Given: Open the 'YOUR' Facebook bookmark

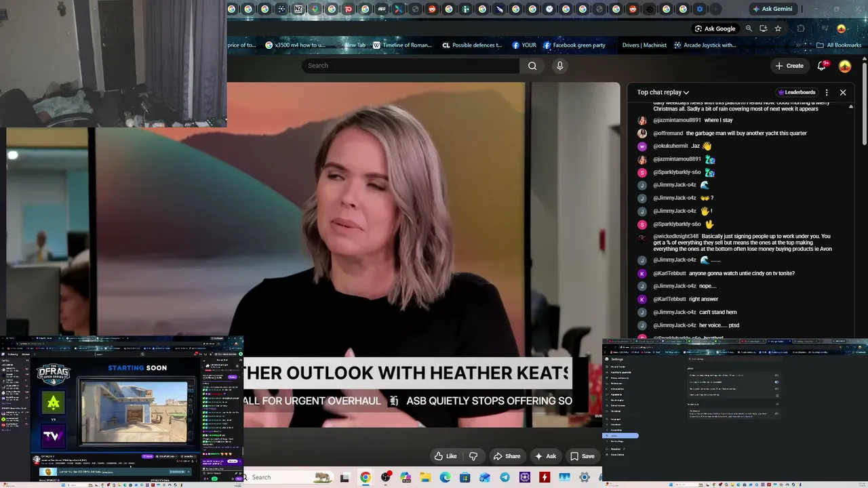Looking at the screenshot, I should 524,45.
